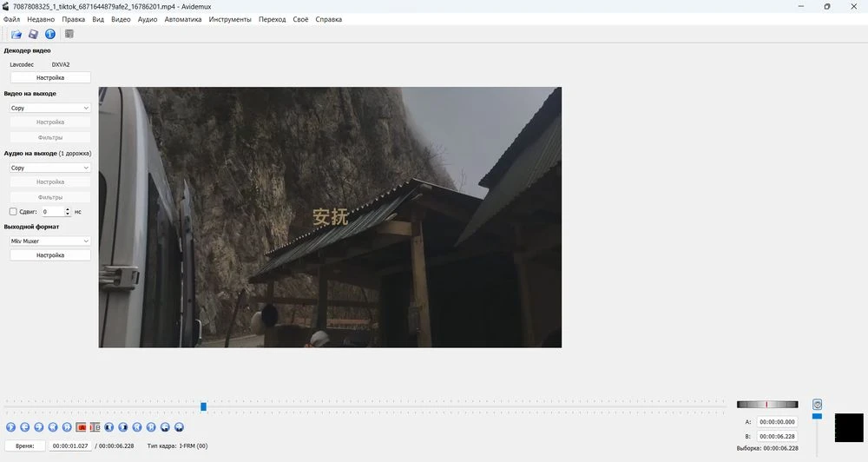The height and width of the screenshot is (462, 868).
Task: Click the calculator icon in the toolbar
Action: point(69,35)
